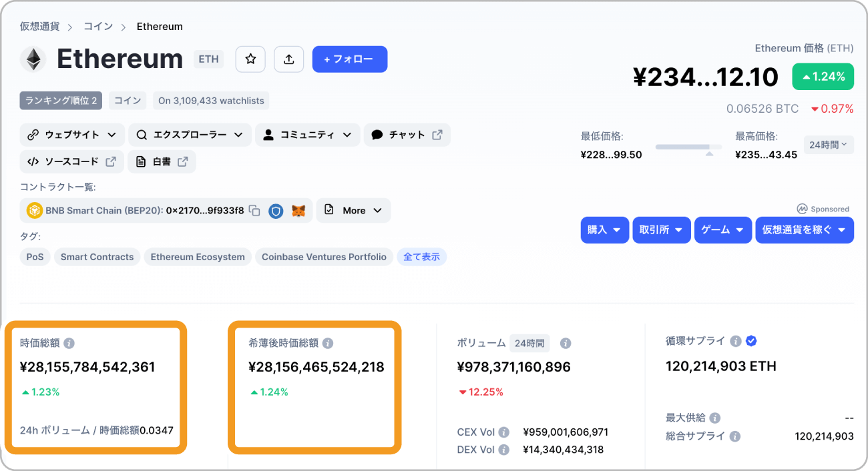The height and width of the screenshot is (471, 868).
Task: Click the ¥959,001,606,971 CEX volume value
Action: click(566, 432)
